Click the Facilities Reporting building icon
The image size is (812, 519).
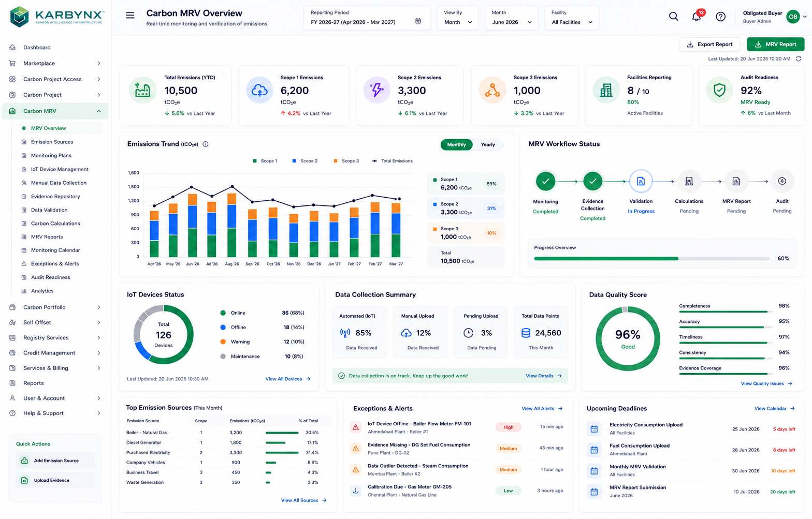coord(606,90)
